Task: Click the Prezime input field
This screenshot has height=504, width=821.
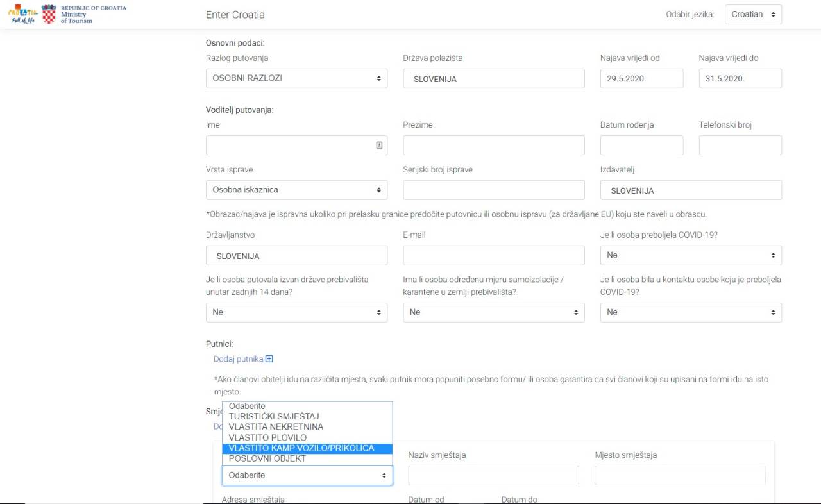Action: 493,146
